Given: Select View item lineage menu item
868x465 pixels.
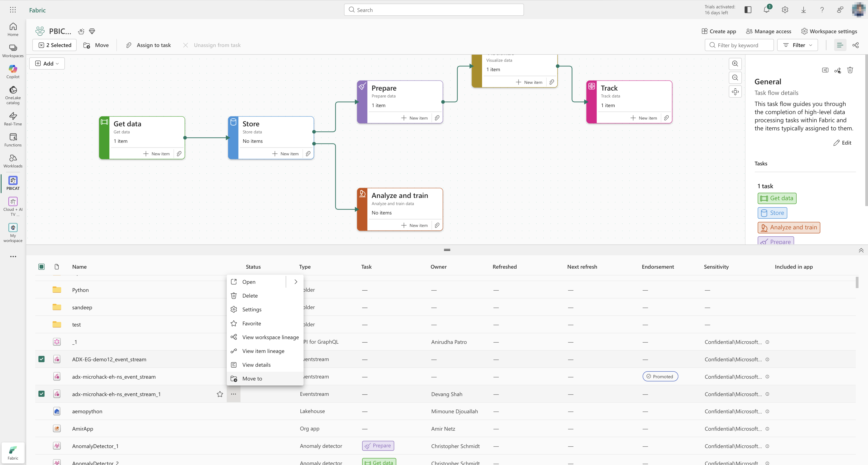Looking at the screenshot, I should point(265,351).
